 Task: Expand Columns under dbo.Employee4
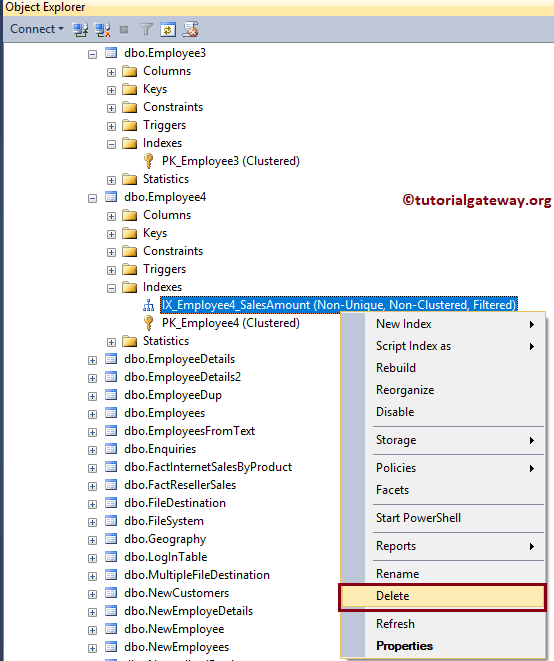(x=111, y=217)
